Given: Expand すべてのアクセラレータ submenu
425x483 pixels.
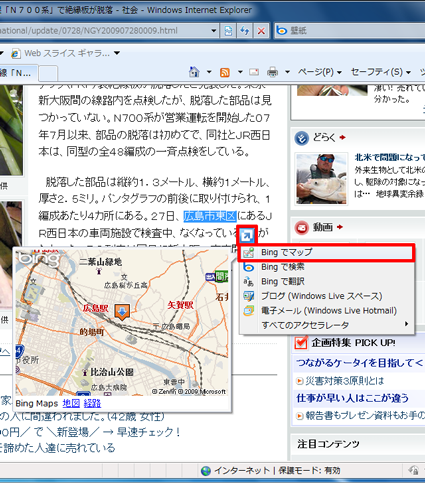Looking at the screenshot, I should [x=327, y=325].
